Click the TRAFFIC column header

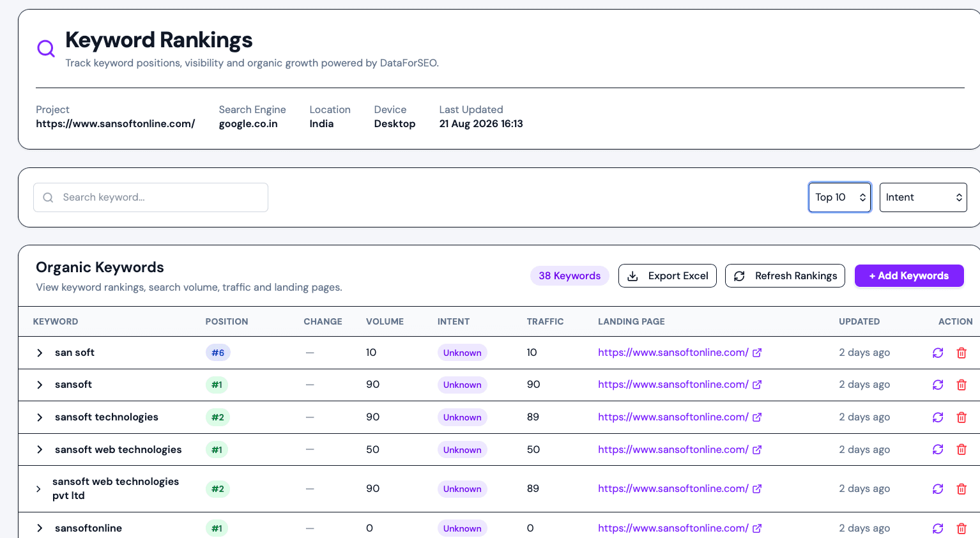pyautogui.click(x=545, y=321)
